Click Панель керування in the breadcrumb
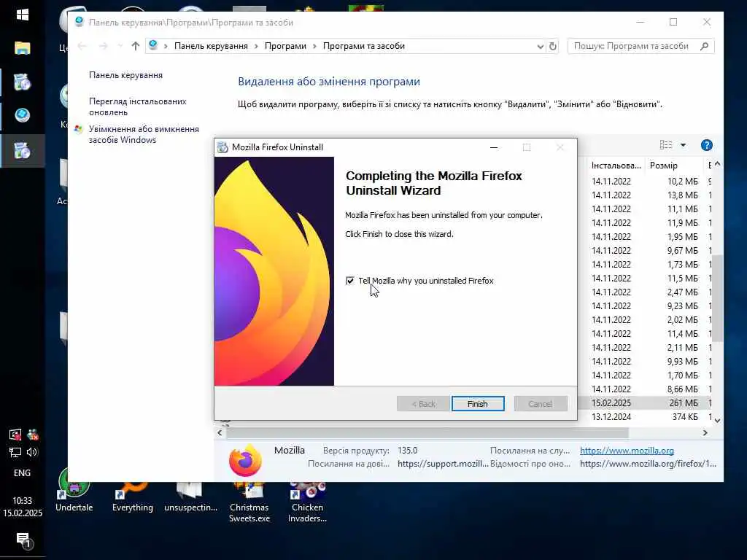This screenshot has height=560, width=747. 211,46
